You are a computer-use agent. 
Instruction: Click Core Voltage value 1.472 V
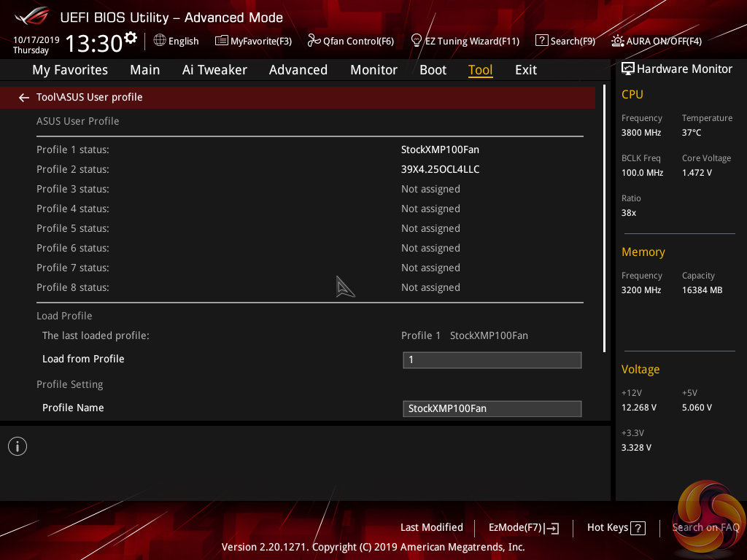(x=697, y=173)
